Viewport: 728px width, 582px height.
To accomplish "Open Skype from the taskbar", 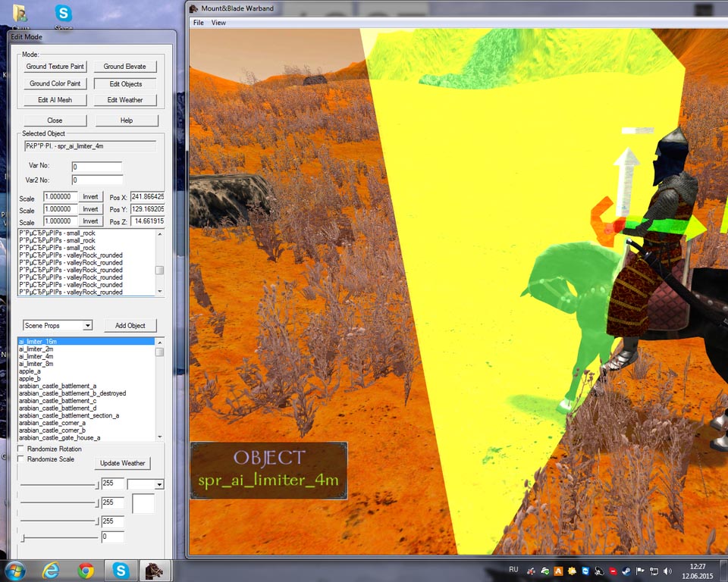I will (x=121, y=569).
